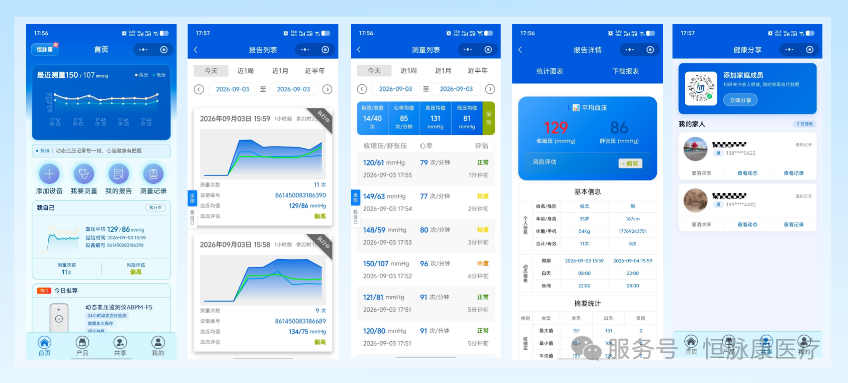This screenshot has width=848, height=383.
Task: Tap the 最近测量 150/107 chart card
Action: coord(101,102)
